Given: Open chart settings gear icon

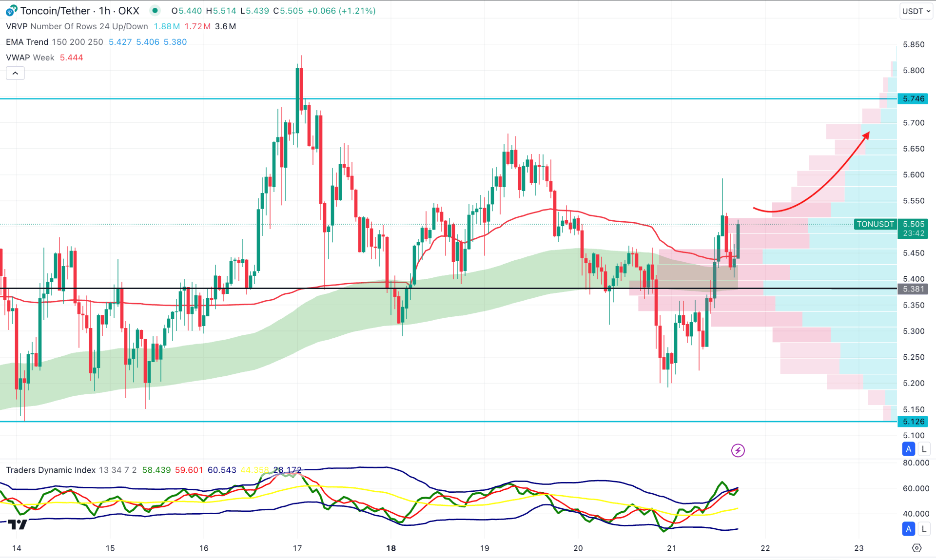Looking at the screenshot, I should (916, 548).
